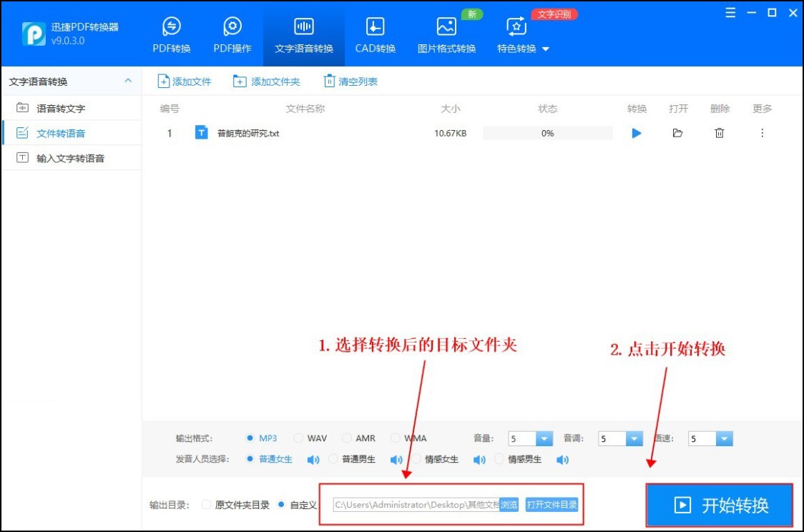Open the 音量 level dropdown
Viewport: 804px width, 532px height.
pos(544,438)
